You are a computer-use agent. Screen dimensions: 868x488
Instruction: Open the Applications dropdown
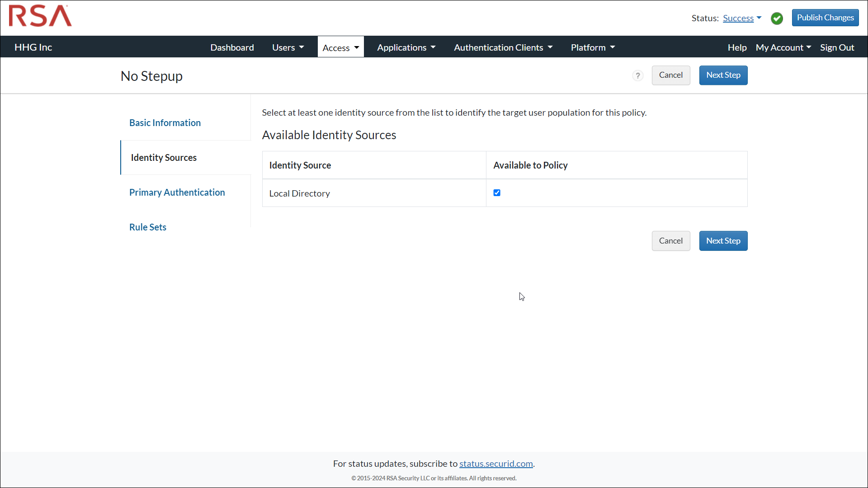pos(406,47)
